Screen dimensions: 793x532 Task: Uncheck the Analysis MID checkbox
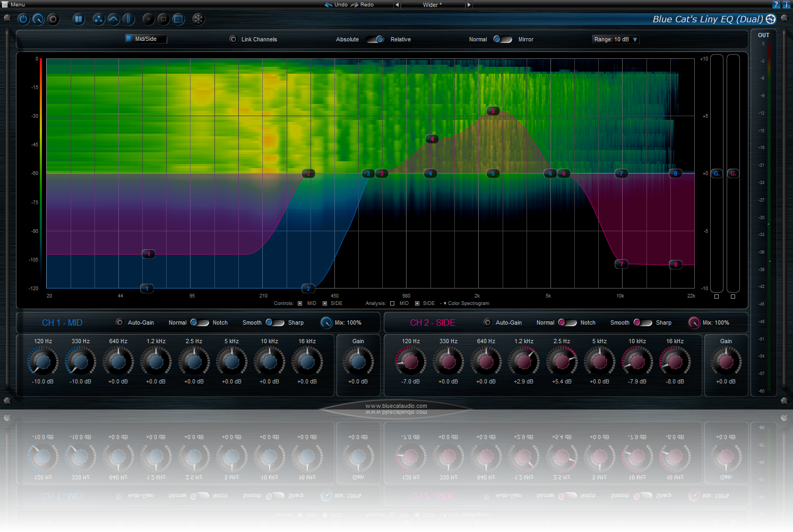coord(392,303)
